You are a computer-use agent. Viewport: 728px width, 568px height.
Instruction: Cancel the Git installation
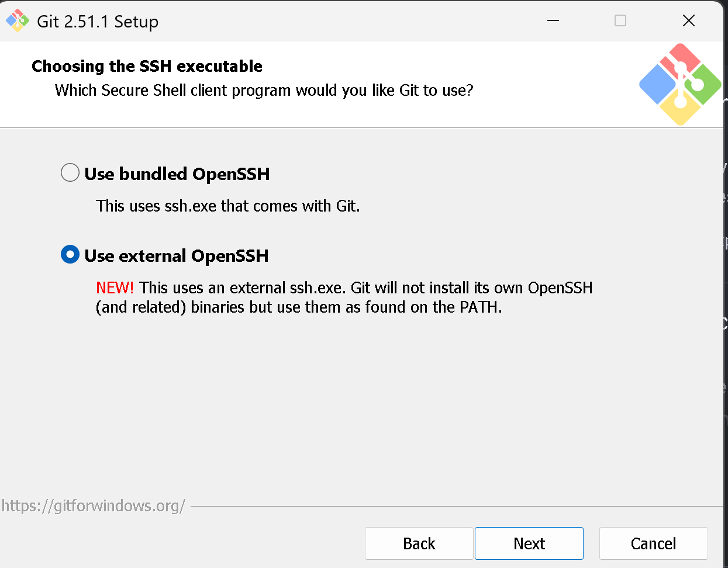coord(653,543)
